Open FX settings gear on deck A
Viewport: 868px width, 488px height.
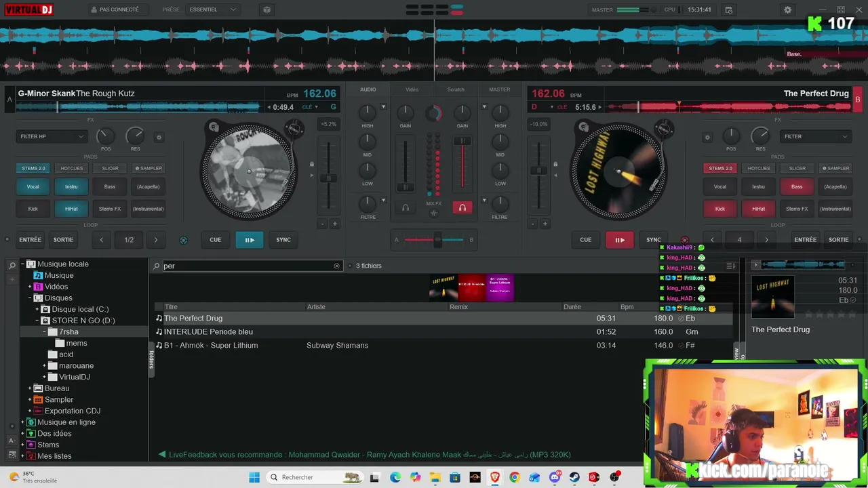(159, 137)
